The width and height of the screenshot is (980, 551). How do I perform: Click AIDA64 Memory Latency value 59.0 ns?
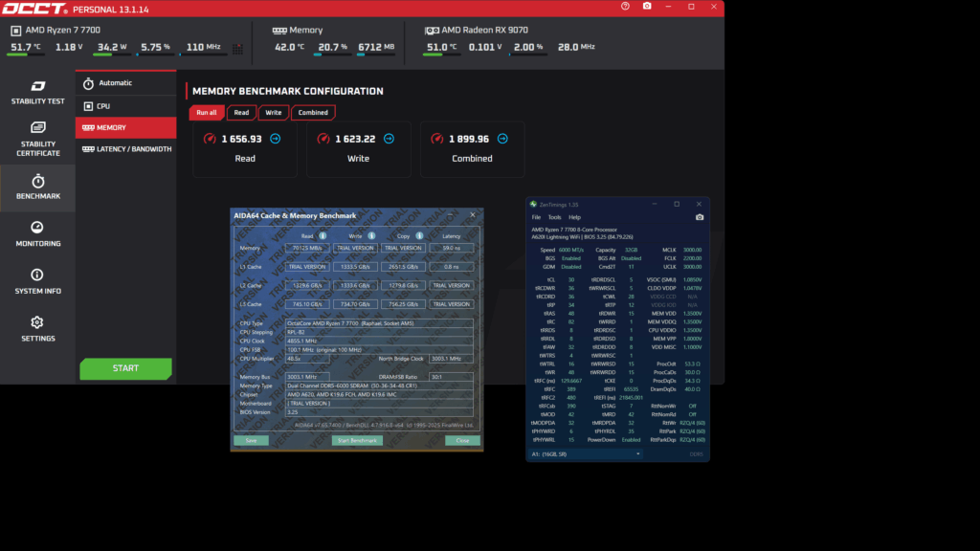pyautogui.click(x=452, y=248)
